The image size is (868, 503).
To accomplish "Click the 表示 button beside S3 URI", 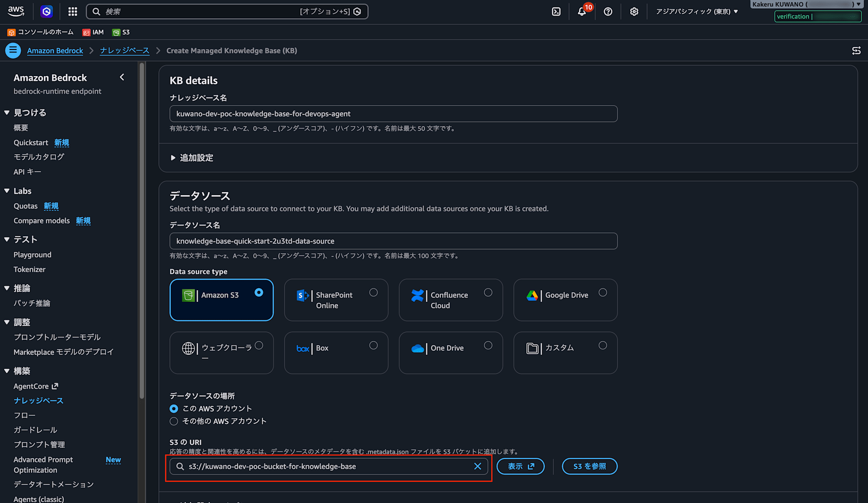I will (x=520, y=467).
